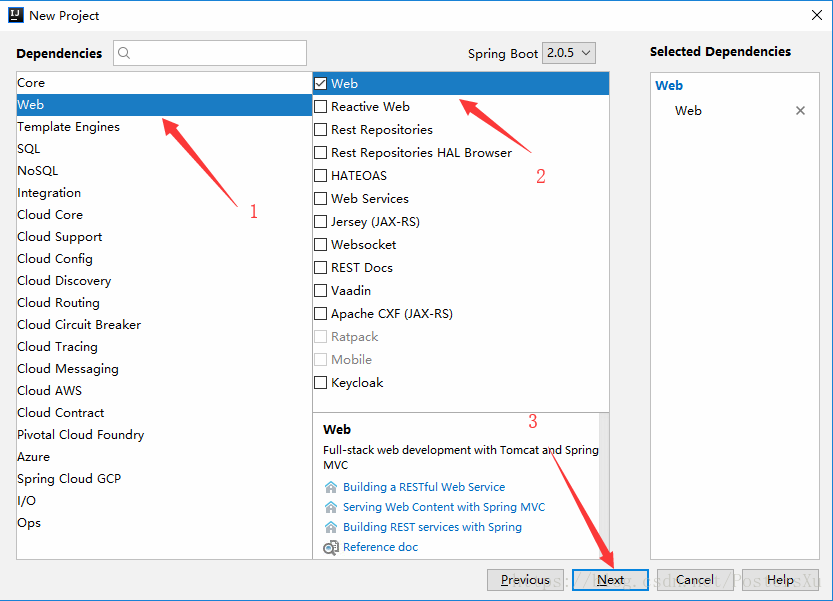Click home icon beside Building a RESTful Web Service
Screen dimensions: 833x601
pyautogui.click(x=330, y=487)
